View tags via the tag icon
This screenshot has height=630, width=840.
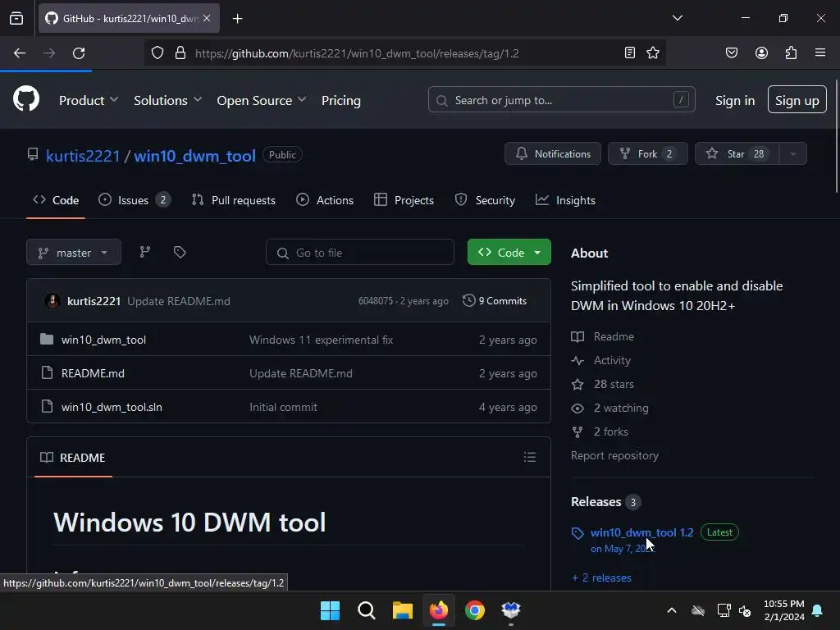[x=180, y=252]
